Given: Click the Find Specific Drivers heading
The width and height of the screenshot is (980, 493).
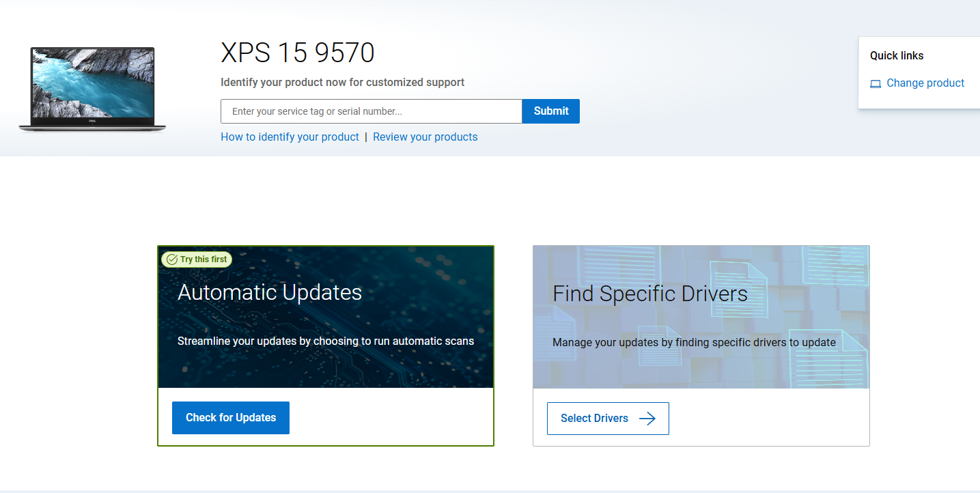Looking at the screenshot, I should [x=649, y=294].
